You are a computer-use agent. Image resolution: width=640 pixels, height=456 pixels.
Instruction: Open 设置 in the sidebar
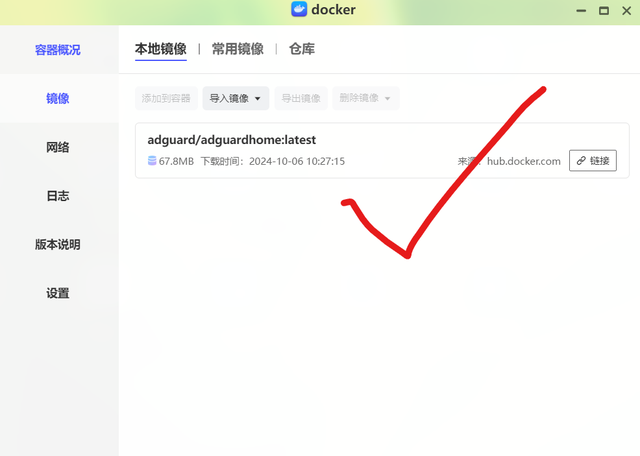(x=58, y=293)
